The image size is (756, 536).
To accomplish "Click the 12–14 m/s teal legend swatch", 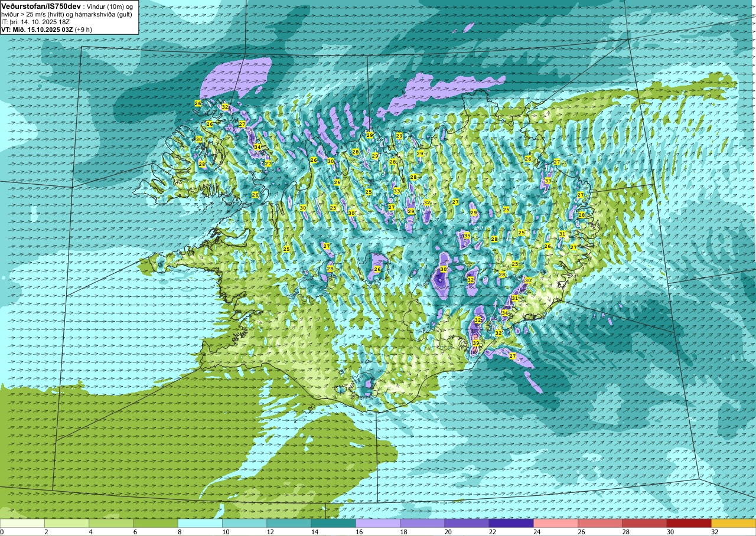I will pyautogui.click(x=289, y=523).
